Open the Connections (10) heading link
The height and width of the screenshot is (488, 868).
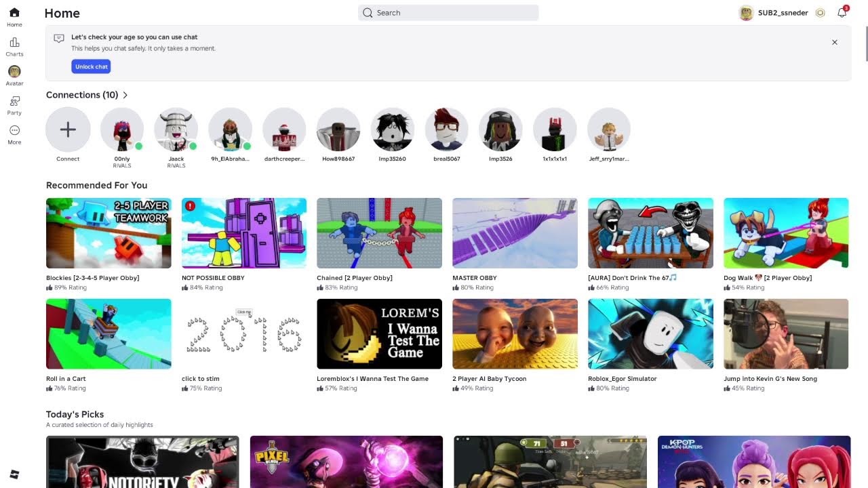pyautogui.click(x=82, y=95)
